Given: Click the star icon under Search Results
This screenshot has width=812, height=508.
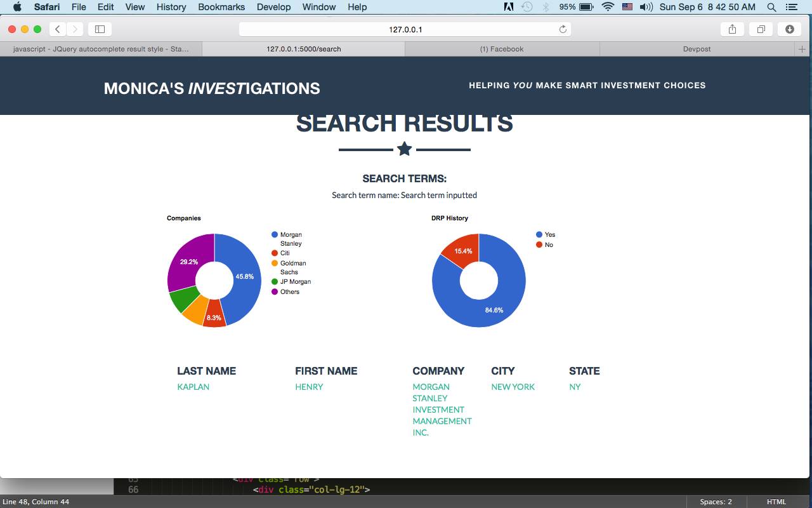Looking at the screenshot, I should (404, 149).
